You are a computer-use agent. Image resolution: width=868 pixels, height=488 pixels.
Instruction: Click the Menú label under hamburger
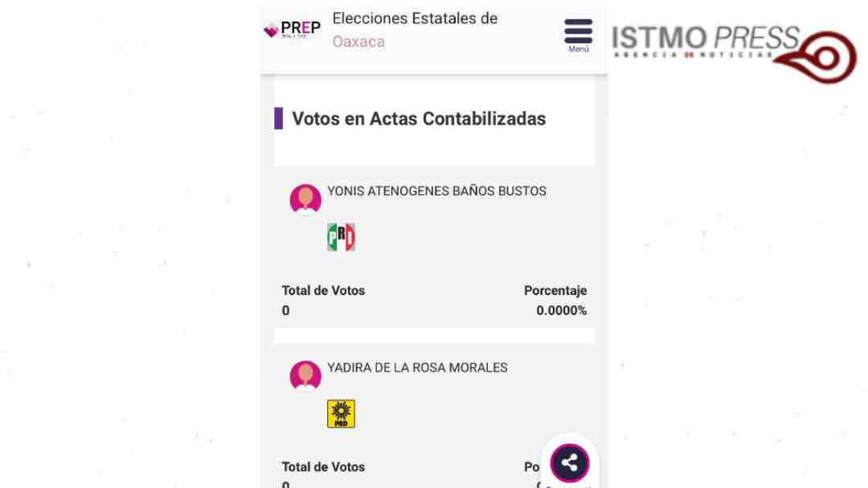[x=579, y=49]
